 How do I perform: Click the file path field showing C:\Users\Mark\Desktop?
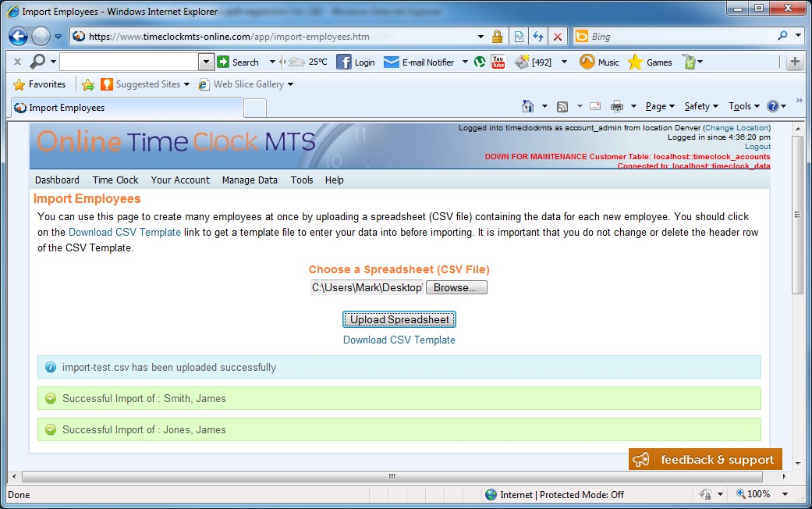click(x=367, y=287)
